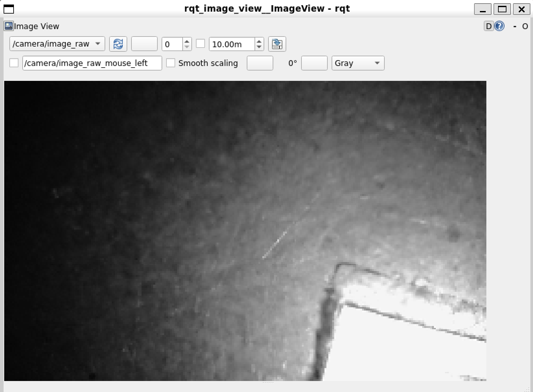This screenshot has height=392, width=533.
Task: Toggle the mouse click publishing checkbox
Action: point(14,63)
